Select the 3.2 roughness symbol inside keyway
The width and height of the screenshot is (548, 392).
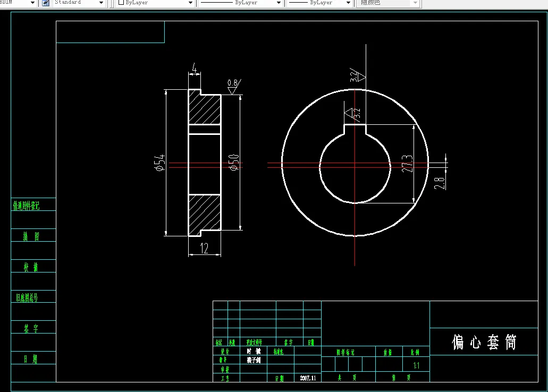(353, 114)
